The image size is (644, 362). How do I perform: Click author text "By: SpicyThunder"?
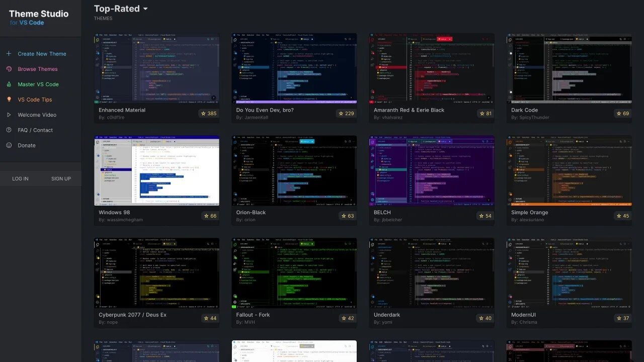[531, 118]
